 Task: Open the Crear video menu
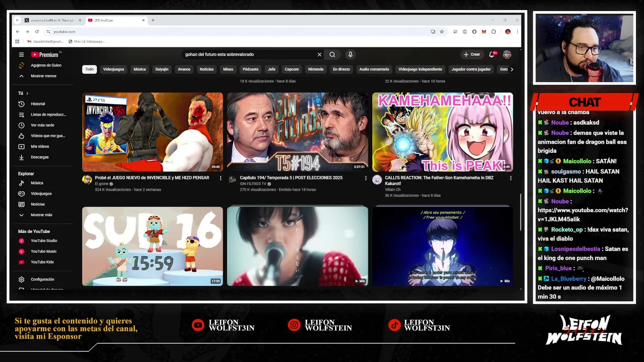[x=472, y=54]
